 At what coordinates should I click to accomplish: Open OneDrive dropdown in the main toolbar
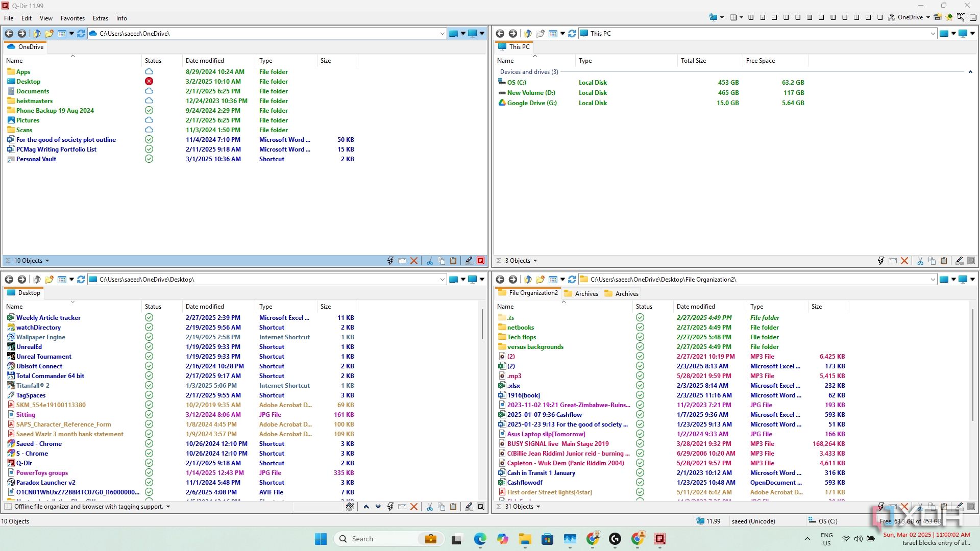tap(928, 17)
